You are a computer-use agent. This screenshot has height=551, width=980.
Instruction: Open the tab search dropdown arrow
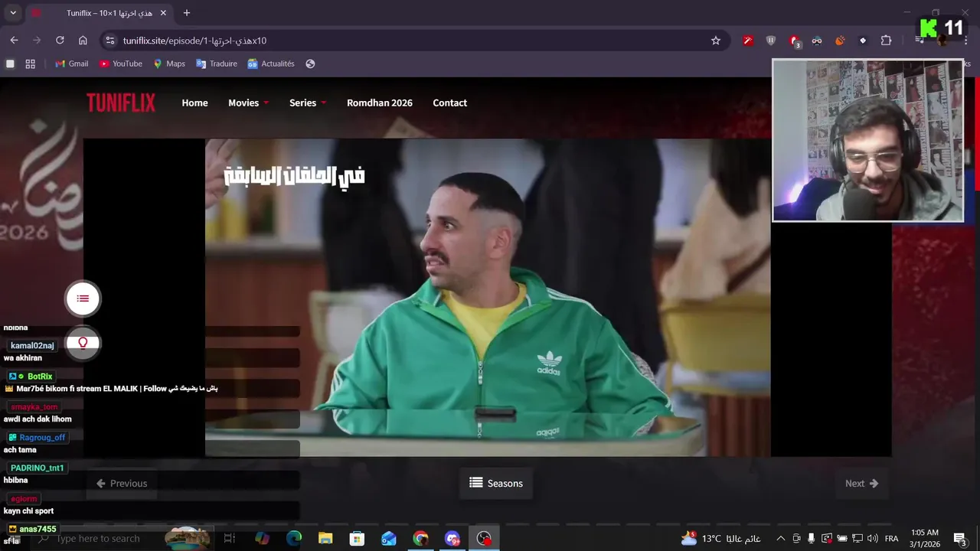tap(13, 13)
